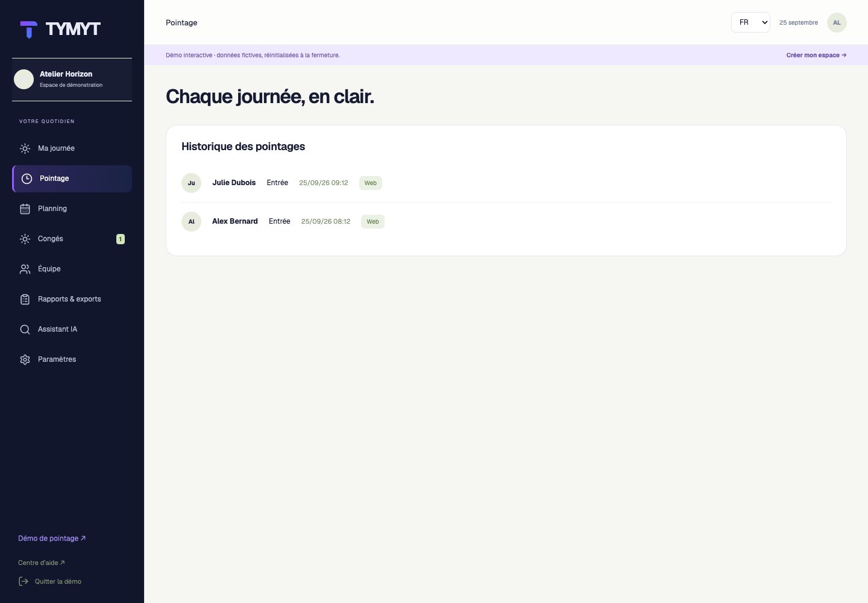868x603 pixels.
Task: Go to Planning in the sidebar
Action: [72, 209]
